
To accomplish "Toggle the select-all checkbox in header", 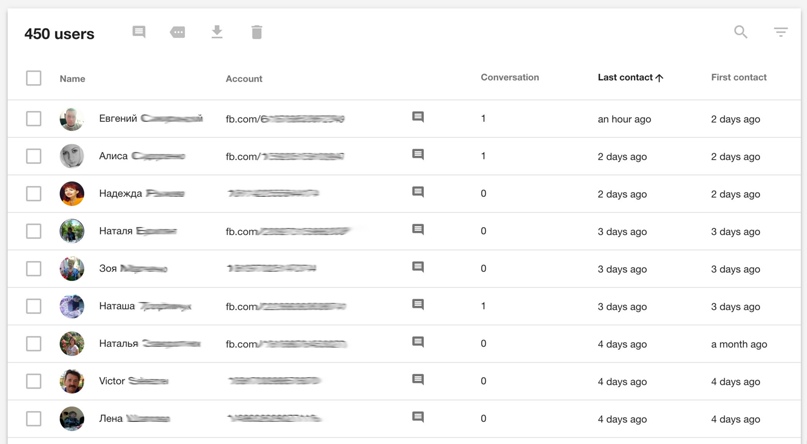I will [34, 78].
